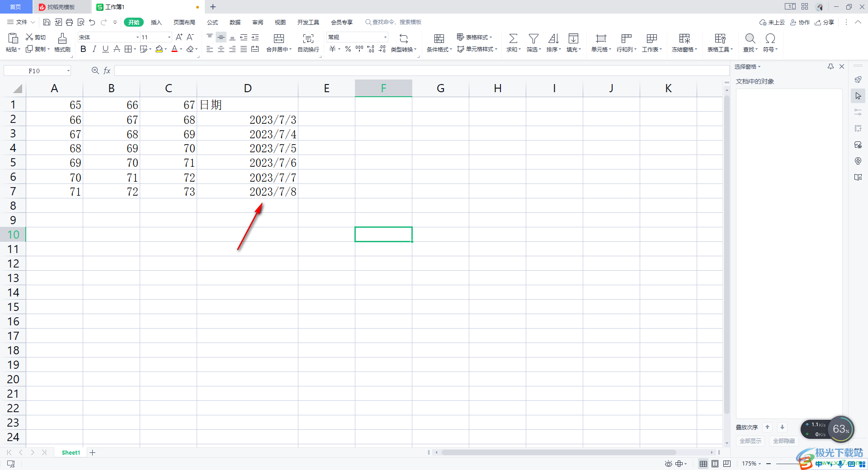
Task: Decrease font size with A- icon
Action: click(190, 37)
